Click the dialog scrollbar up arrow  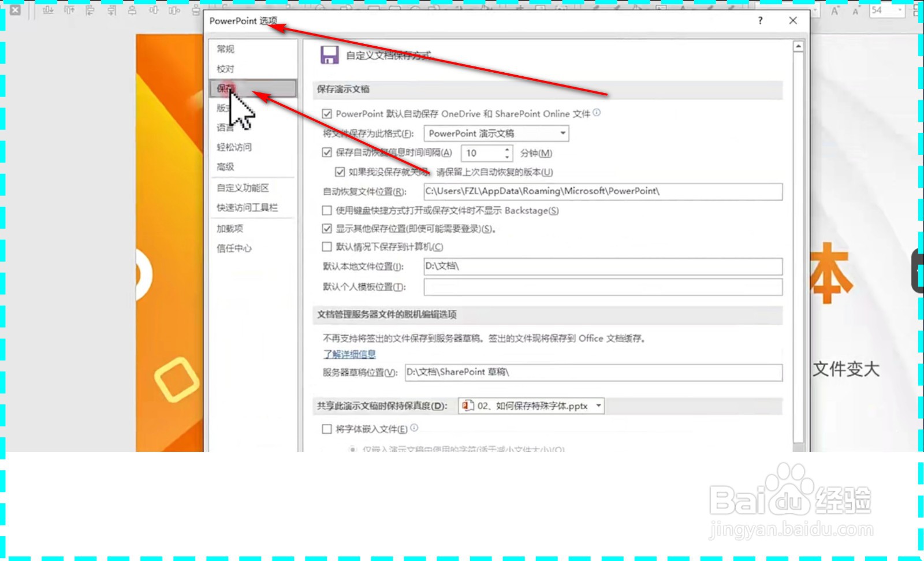point(799,46)
